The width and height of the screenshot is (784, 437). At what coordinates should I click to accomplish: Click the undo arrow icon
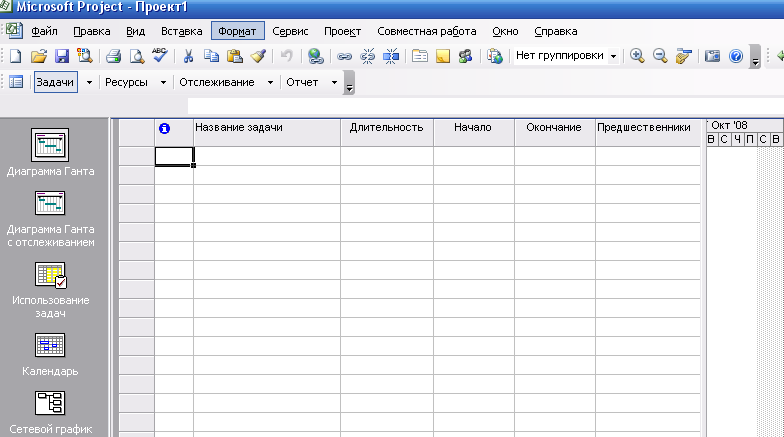point(286,56)
